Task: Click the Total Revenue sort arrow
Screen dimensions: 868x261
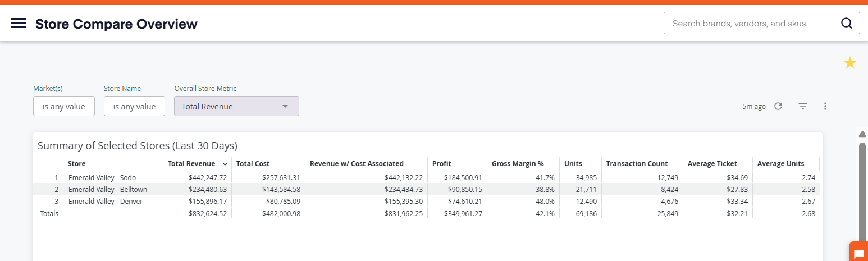Action: [x=225, y=164]
